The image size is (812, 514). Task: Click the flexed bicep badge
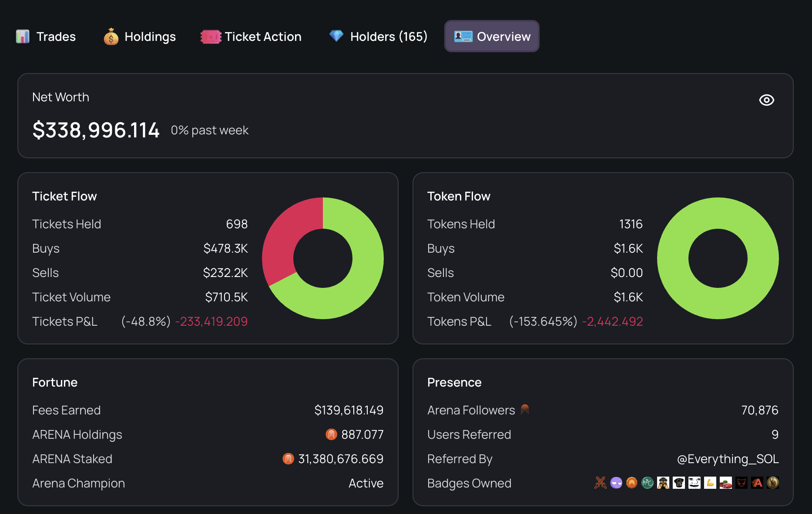point(710,483)
